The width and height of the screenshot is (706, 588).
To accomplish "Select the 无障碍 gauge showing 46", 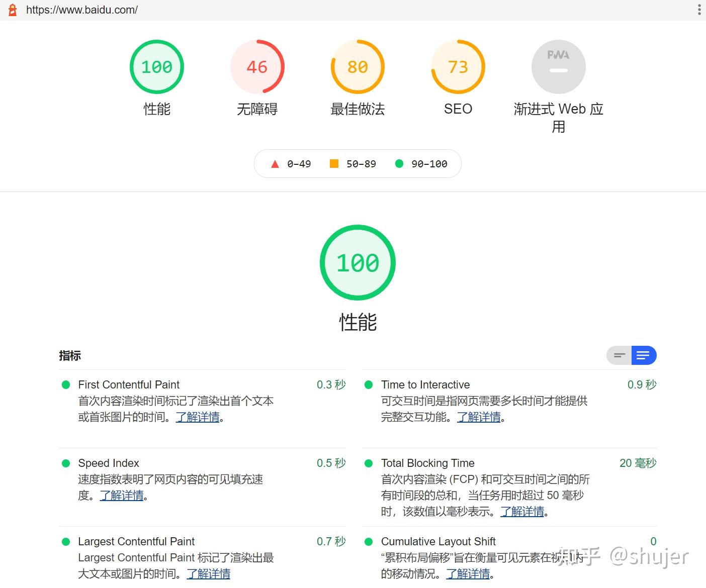I will [x=257, y=66].
